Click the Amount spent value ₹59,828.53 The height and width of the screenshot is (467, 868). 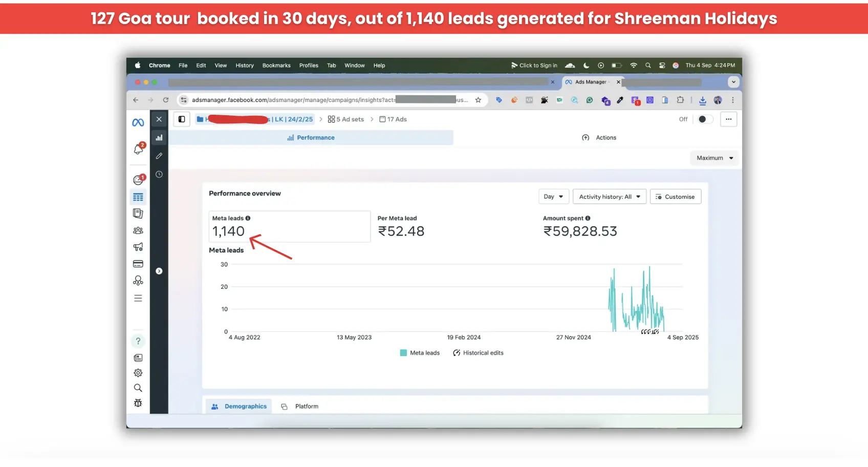[x=580, y=231]
